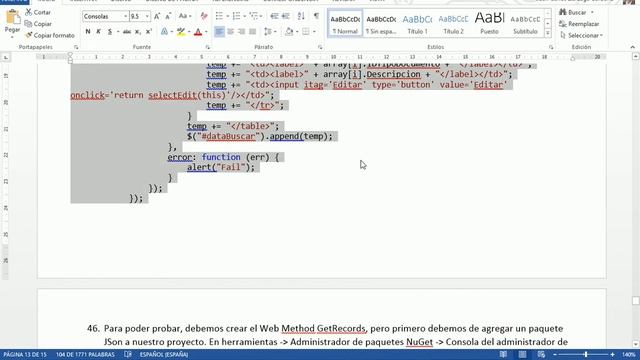640x360 pixels.
Task: Open the Buscar search tool
Action: point(573,12)
